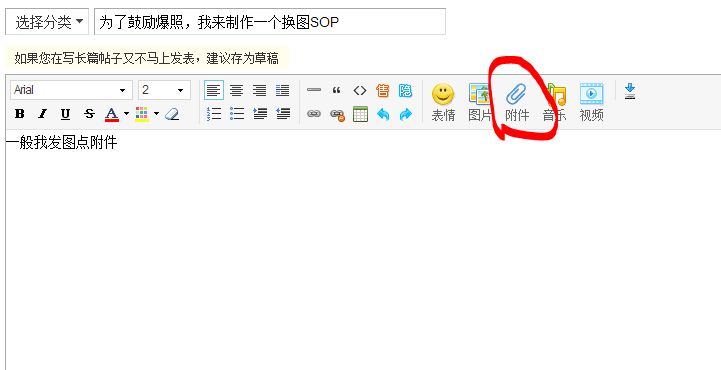721x370 pixels.
Task: Apply the background highlight color
Action: [x=142, y=114]
